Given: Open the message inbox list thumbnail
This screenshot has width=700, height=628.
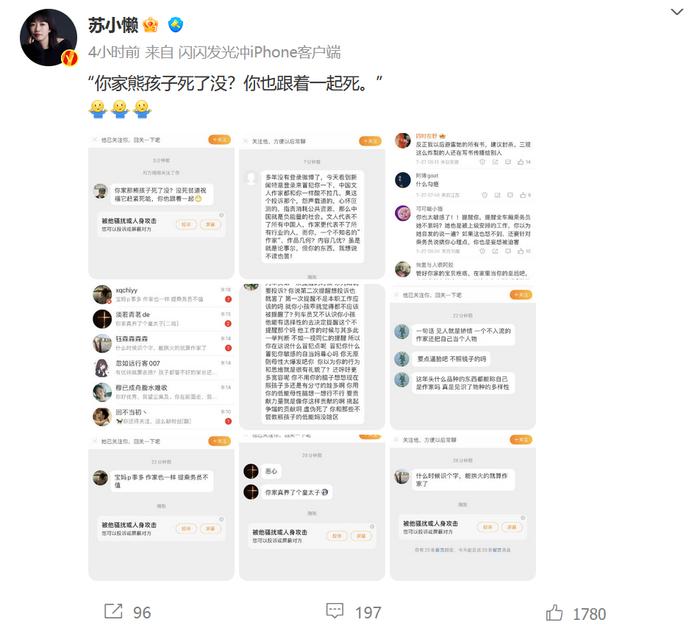Looking at the screenshot, I should [161, 357].
